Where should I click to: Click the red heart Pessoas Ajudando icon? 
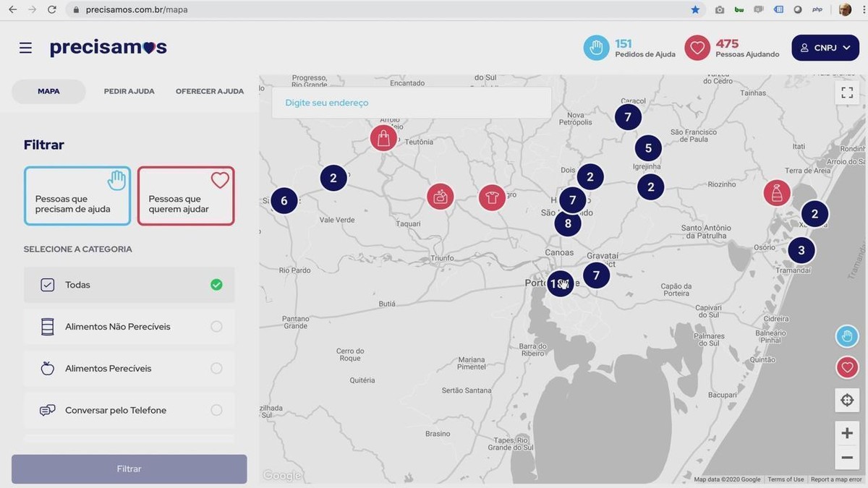pos(697,48)
